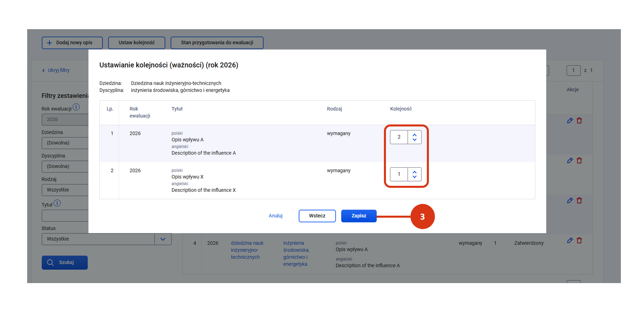Increase order value for Opis wpływu A
Viewport: 644px width, 324px height.
coord(414,135)
